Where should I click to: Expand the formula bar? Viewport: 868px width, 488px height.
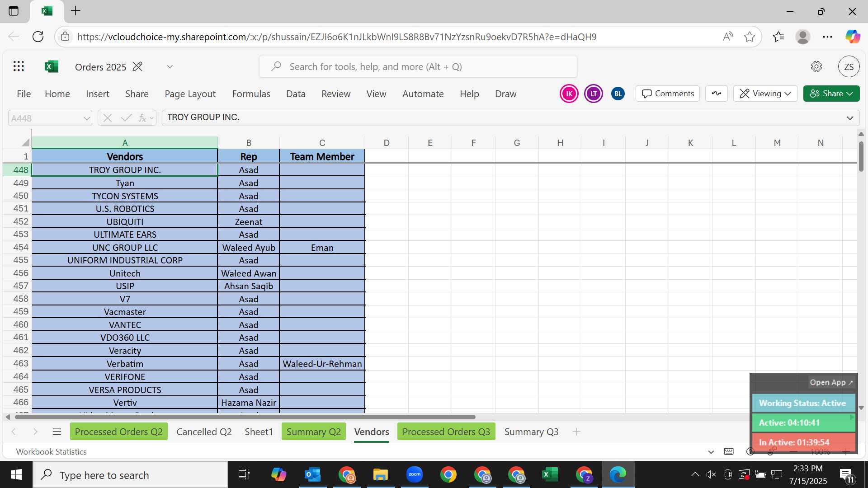tap(850, 118)
